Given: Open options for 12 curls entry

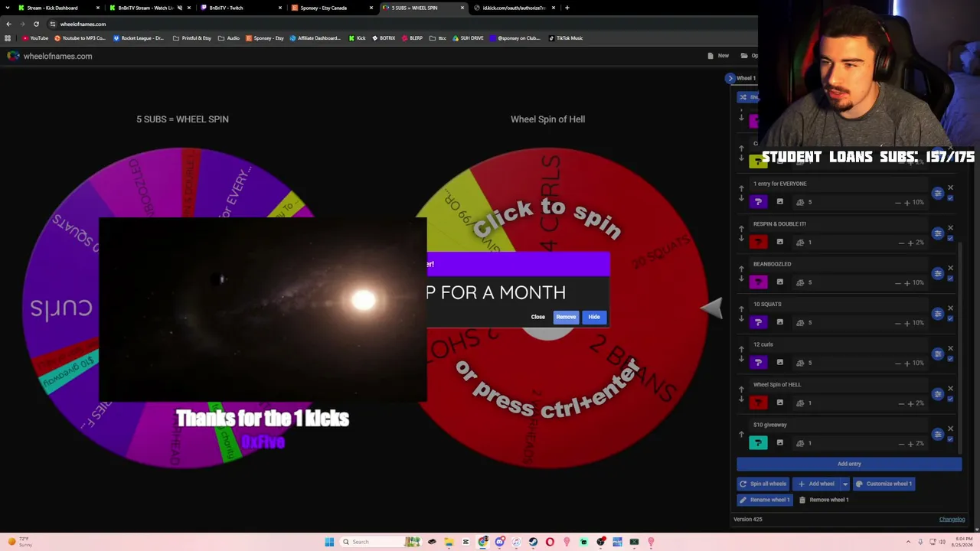Looking at the screenshot, I should 938,354.
